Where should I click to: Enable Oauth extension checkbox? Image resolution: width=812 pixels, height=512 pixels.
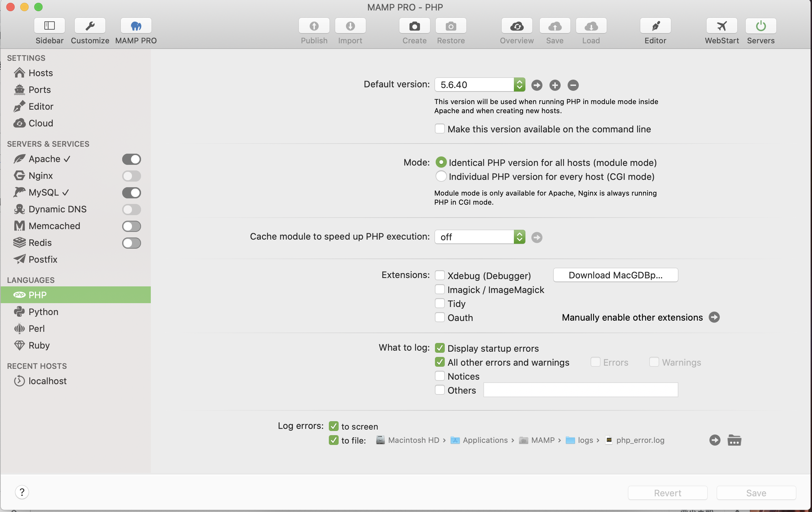click(x=440, y=317)
